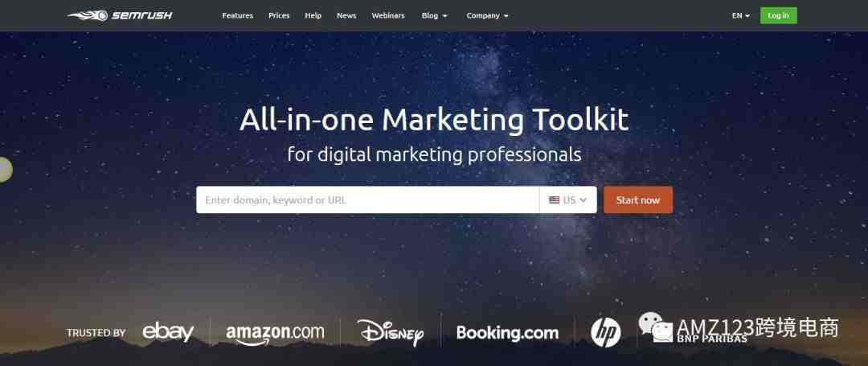Click the round handle on the left edge
Image resolution: width=868 pixels, height=366 pixels.
click(5, 170)
